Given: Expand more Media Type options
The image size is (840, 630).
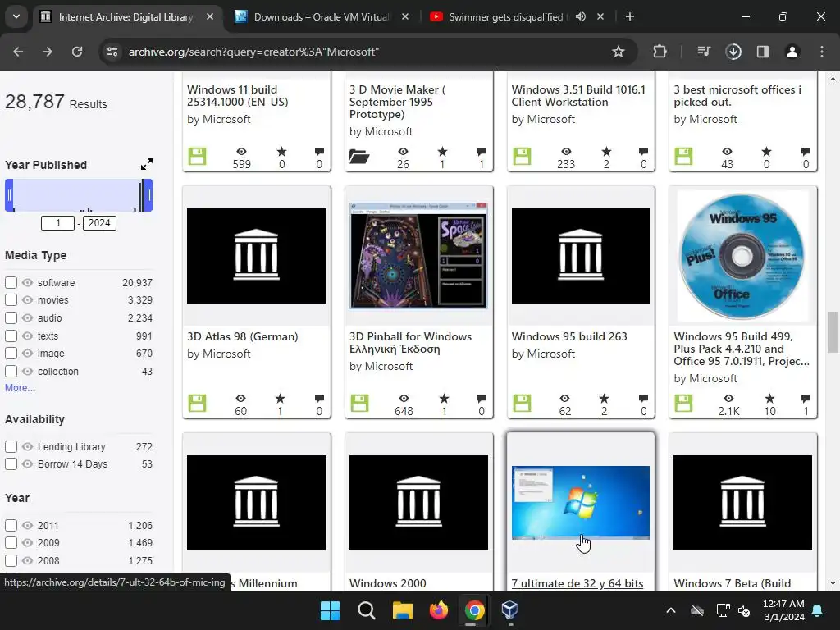Looking at the screenshot, I should click(20, 388).
